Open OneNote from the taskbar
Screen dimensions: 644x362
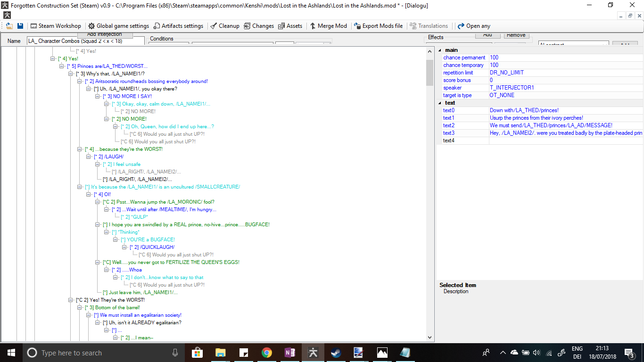(x=290, y=353)
